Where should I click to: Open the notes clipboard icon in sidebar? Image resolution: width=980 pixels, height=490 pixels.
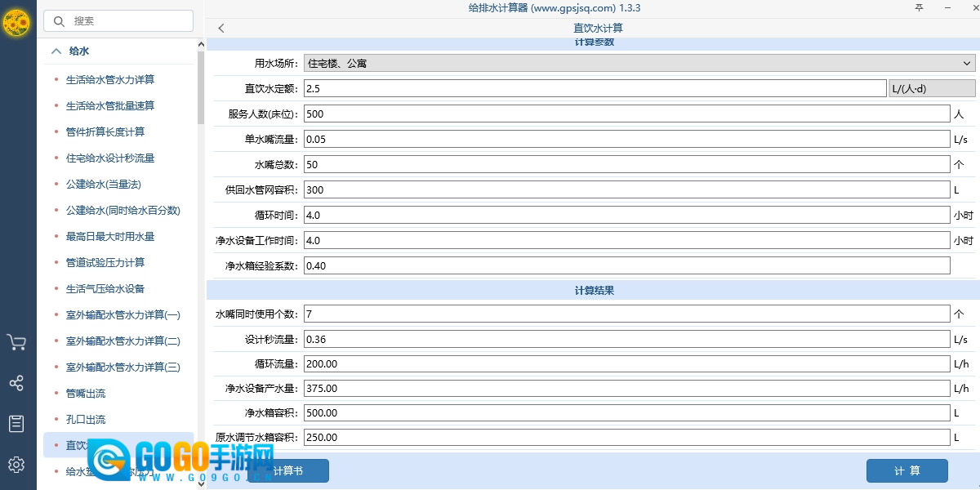pos(16,424)
